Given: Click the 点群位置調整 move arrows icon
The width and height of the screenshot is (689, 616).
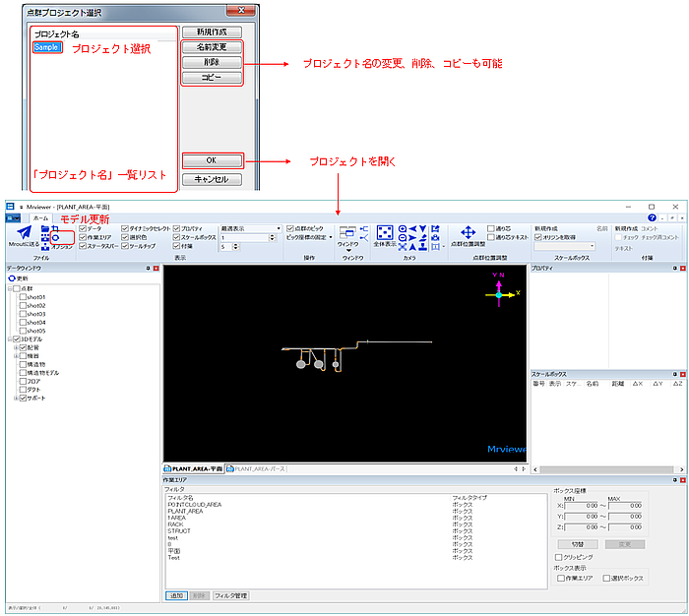Looking at the screenshot, I should click(468, 232).
